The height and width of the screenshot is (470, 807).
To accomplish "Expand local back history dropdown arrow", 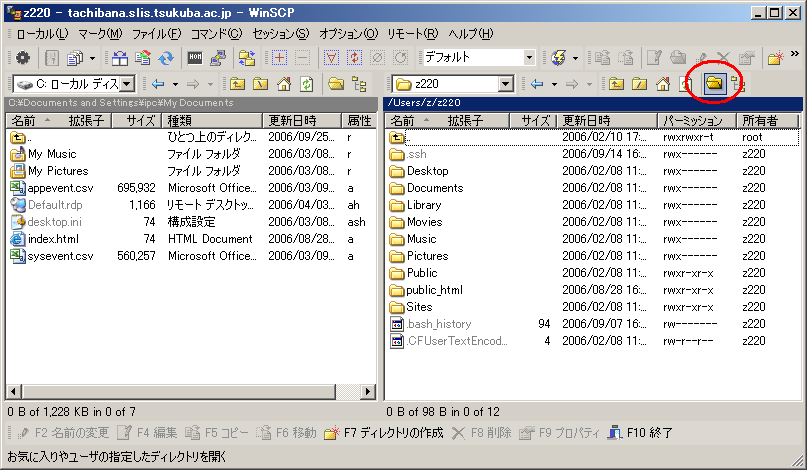I will coord(175,84).
